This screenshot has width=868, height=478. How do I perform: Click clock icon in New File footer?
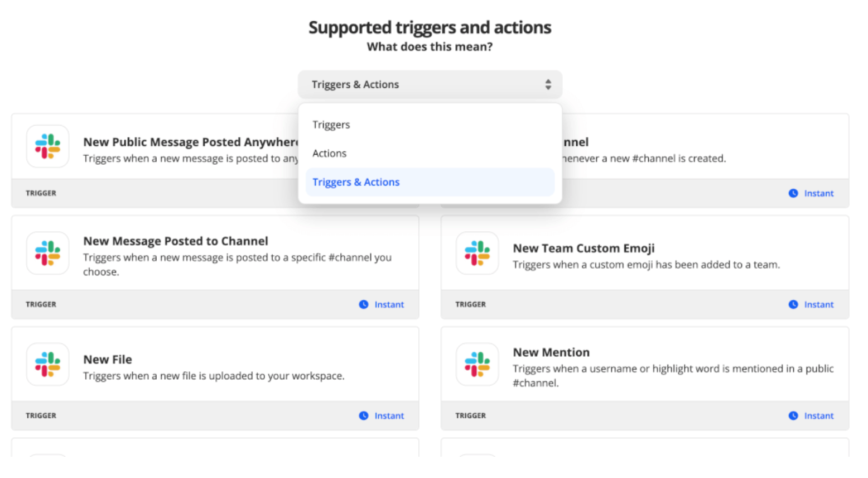(364, 415)
